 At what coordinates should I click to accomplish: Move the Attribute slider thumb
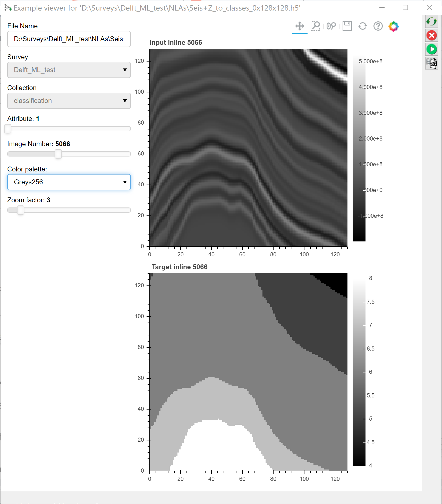pyautogui.click(x=8, y=129)
